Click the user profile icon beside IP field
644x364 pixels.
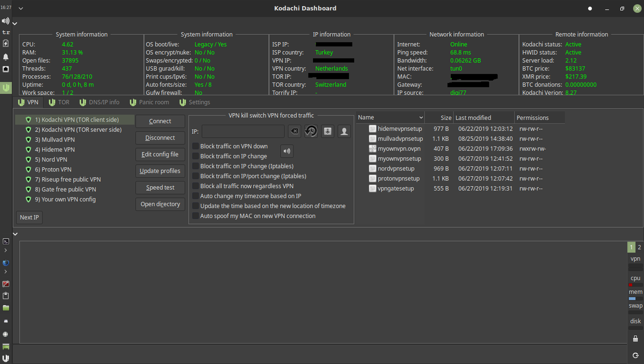point(344,131)
